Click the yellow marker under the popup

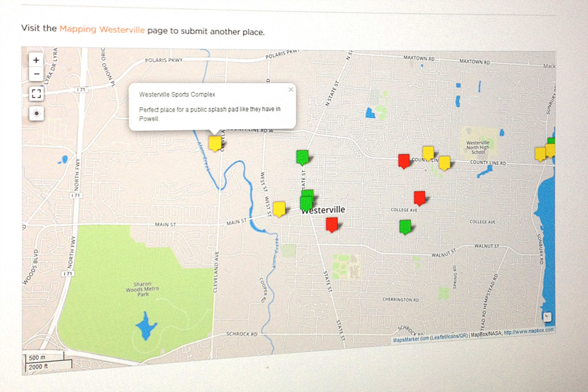coord(215,143)
